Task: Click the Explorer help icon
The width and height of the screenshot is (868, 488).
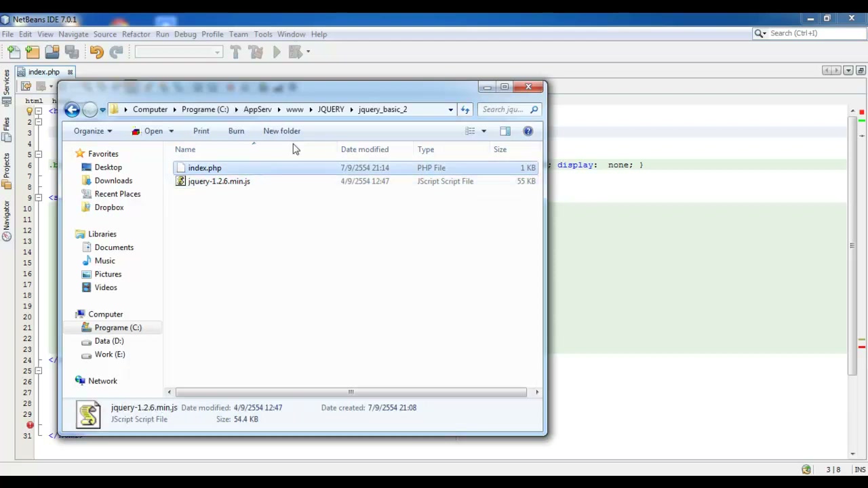Action: click(528, 131)
